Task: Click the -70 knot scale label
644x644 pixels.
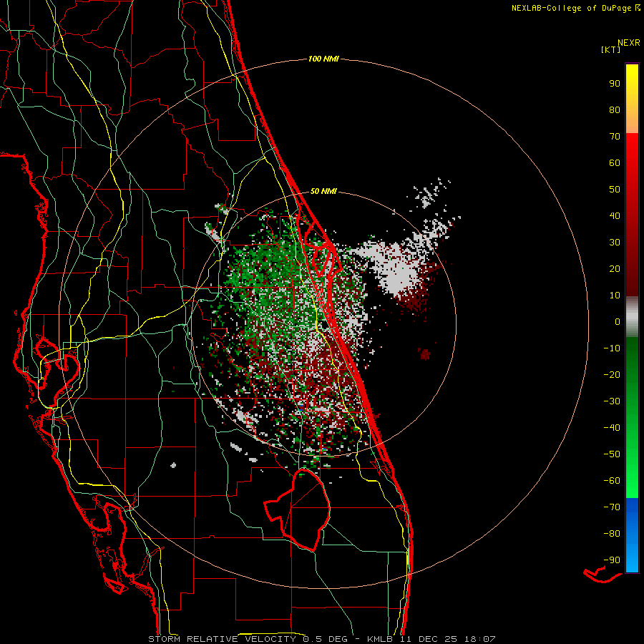Action: coord(612,507)
